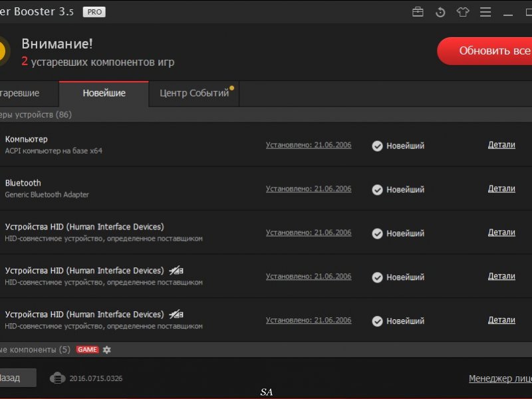
Task: Open the toolbox briefcase icon
Action: (x=418, y=12)
